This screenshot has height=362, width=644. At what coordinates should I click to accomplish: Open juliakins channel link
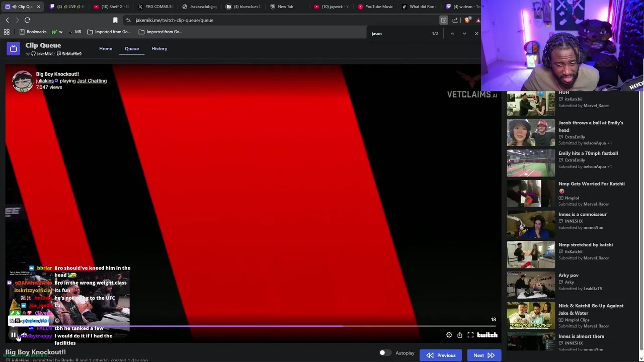[x=45, y=81]
